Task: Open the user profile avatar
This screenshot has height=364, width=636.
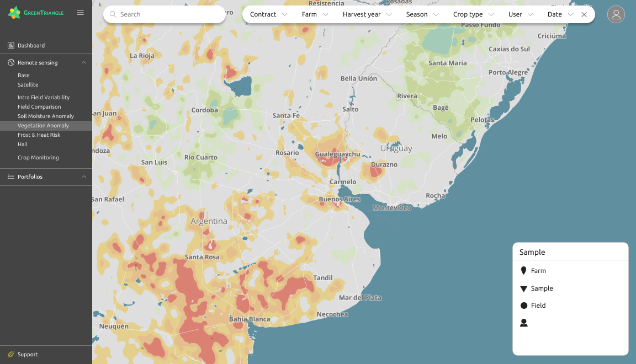Action: point(616,14)
